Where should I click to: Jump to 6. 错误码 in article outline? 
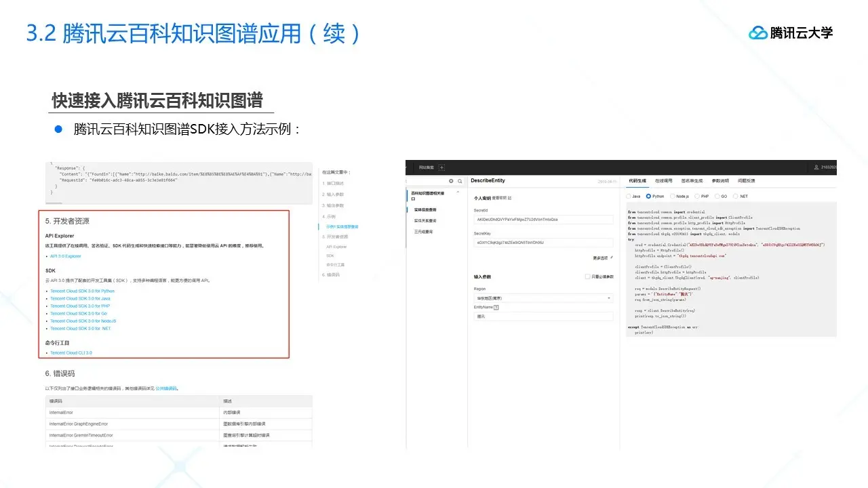coord(332,274)
